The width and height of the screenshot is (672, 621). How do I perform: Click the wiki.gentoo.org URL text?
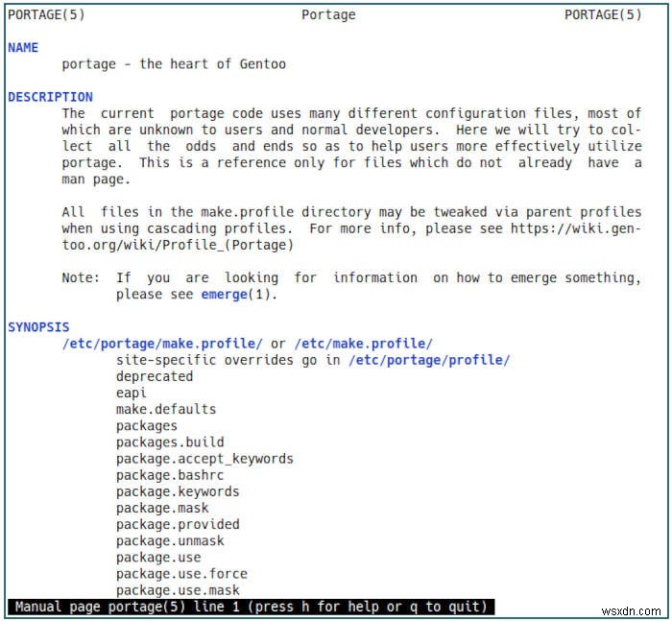pos(576,228)
